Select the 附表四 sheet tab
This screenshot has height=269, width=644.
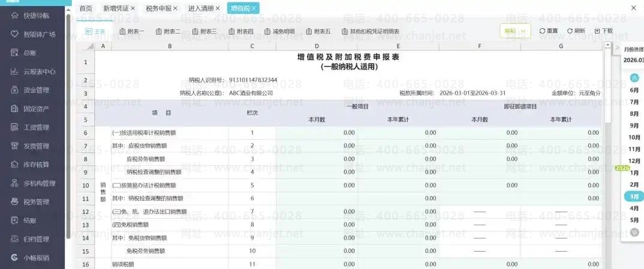[242, 31]
